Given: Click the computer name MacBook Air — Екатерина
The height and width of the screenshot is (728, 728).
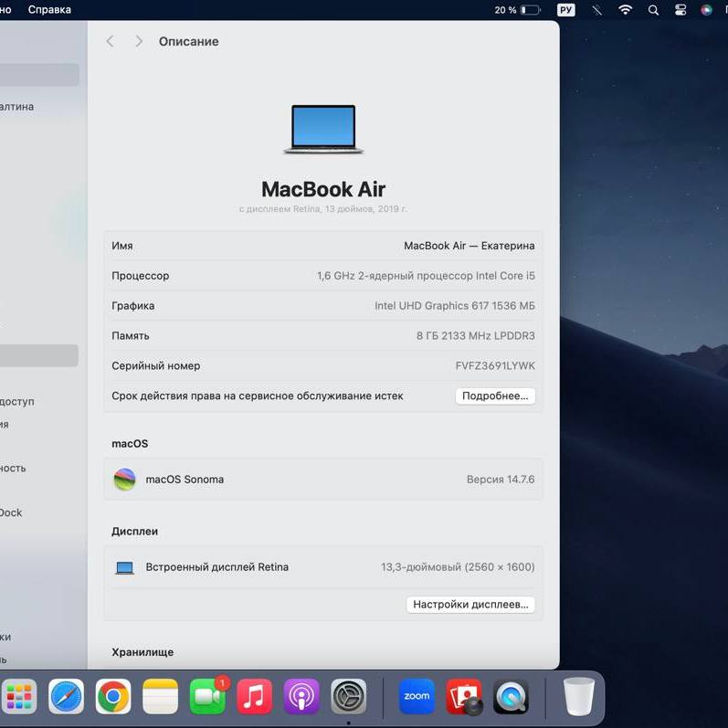Looking at the screenshot, I should [469, 246].
